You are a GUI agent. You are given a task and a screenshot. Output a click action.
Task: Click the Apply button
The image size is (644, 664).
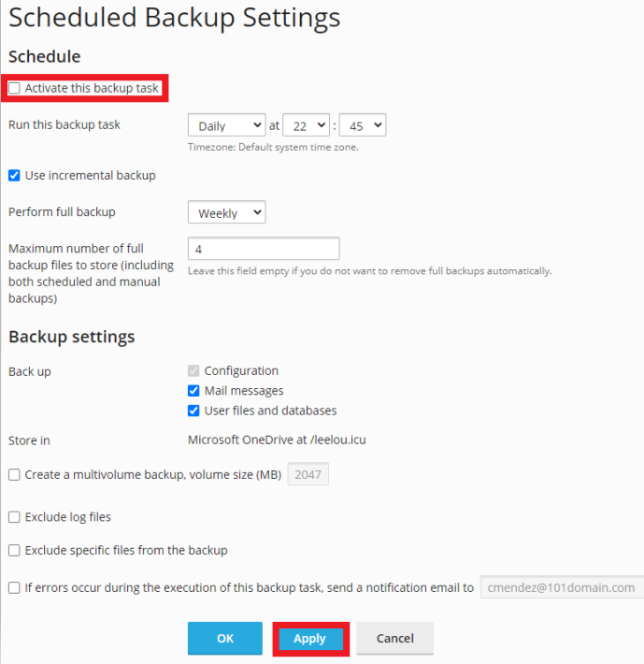coord(309,639)
